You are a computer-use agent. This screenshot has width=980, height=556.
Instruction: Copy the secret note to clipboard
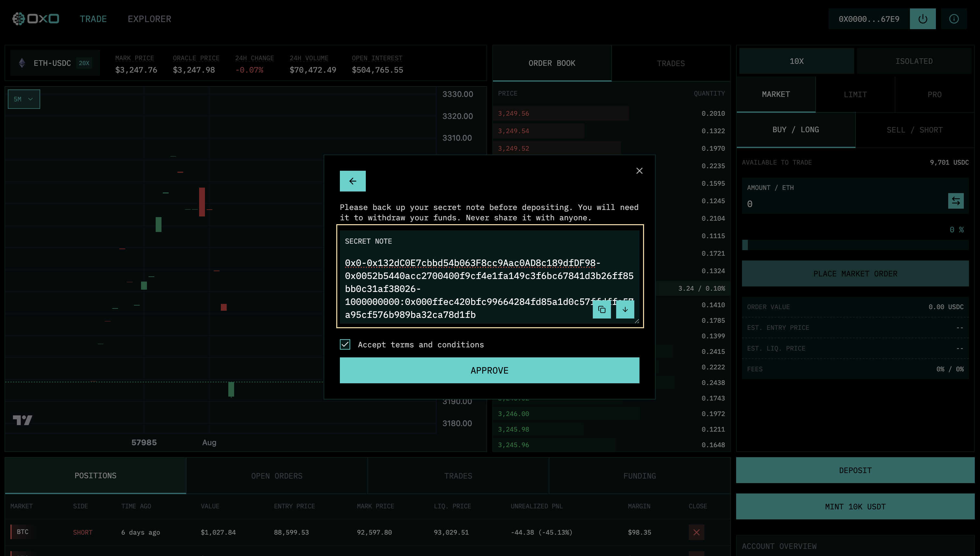click(601, 309)
